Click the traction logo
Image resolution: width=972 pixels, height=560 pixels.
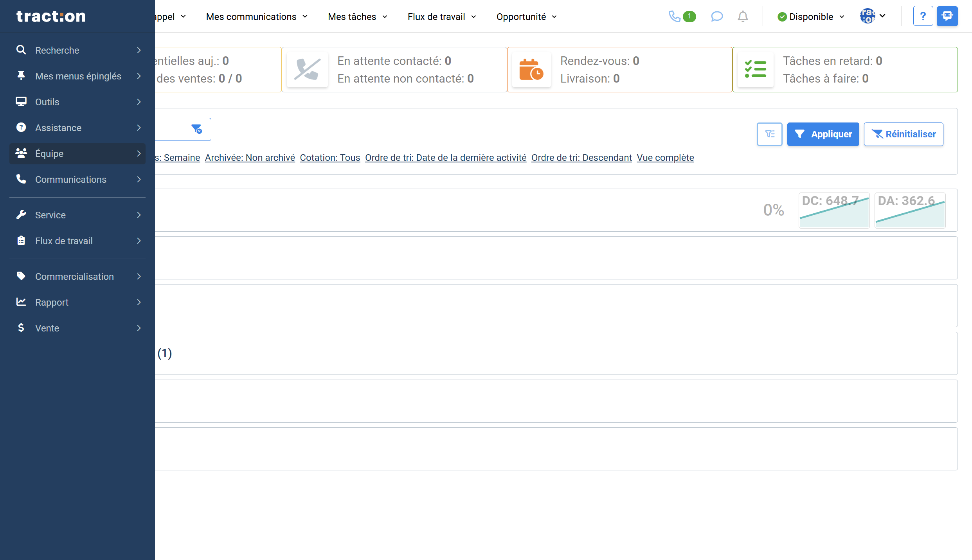(x=51, y=16)
